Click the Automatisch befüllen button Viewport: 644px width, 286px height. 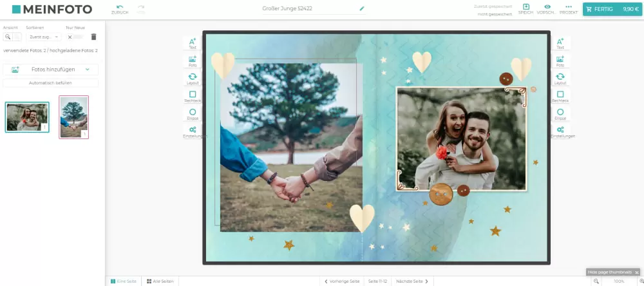coord(50,83)
